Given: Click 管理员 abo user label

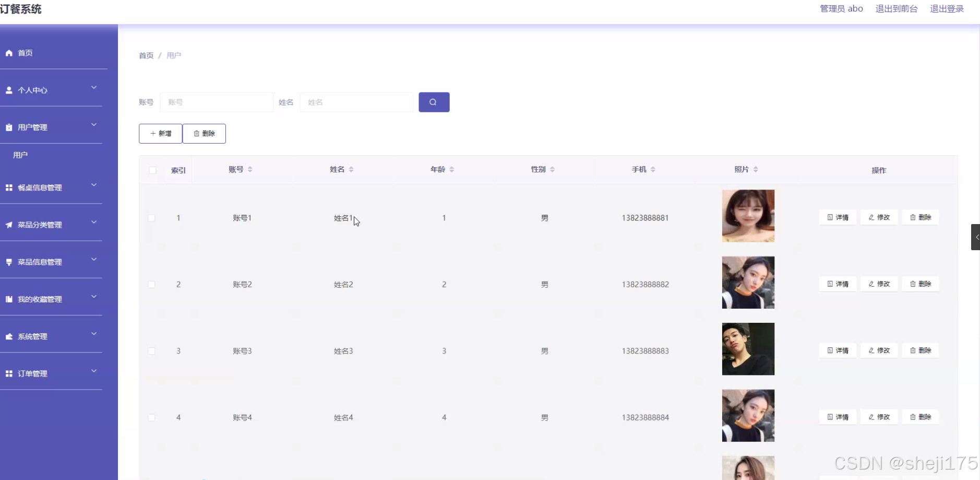Looking at the screenshot, I should click(841, 9).
